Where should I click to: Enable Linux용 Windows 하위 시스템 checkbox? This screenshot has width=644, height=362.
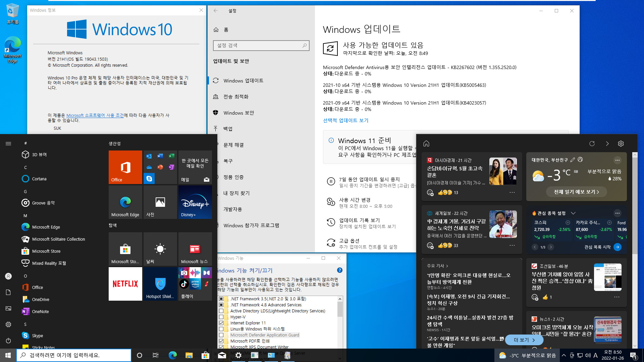coord(221,329)
